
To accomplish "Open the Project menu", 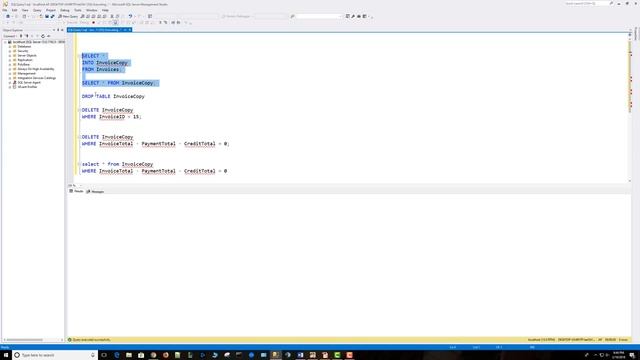I will point(51,10).
